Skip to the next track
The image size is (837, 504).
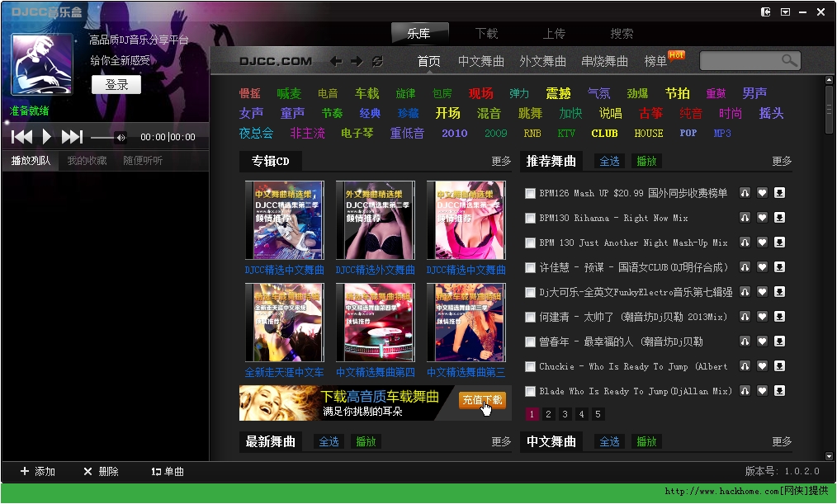72,137
